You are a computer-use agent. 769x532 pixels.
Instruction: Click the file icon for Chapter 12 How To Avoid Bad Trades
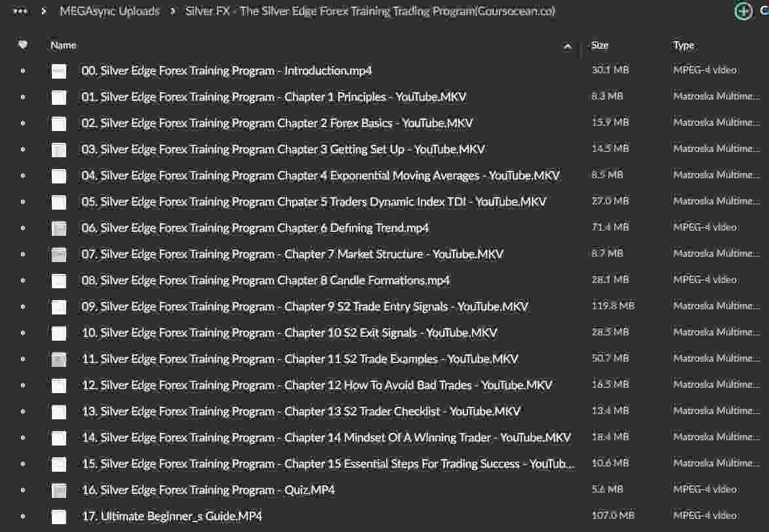pos(58,385)
